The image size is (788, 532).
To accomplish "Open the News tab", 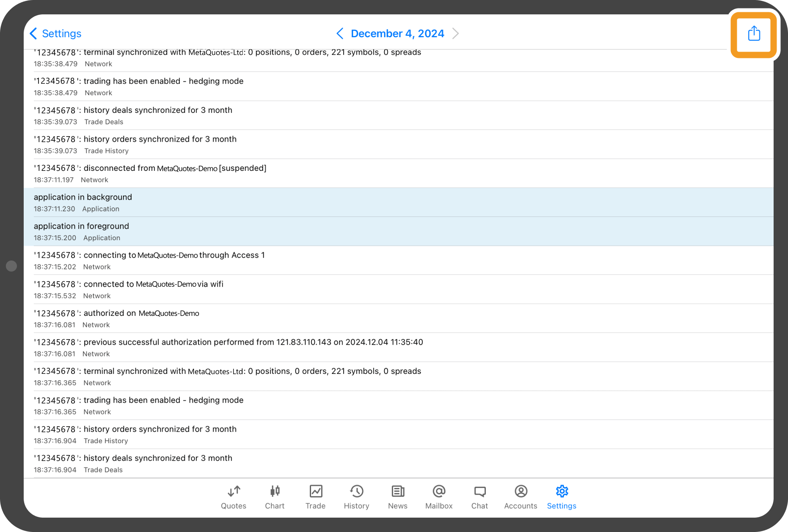I will point(398,497).
